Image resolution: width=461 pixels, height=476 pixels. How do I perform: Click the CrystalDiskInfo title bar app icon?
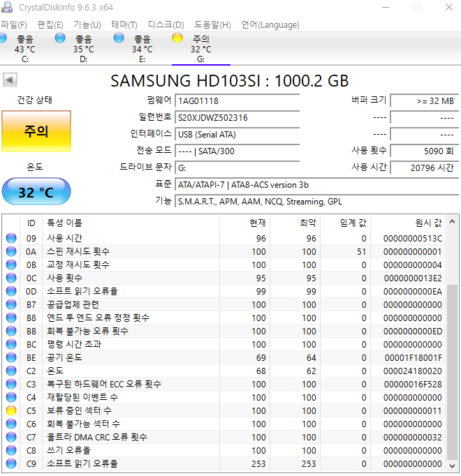7,7
